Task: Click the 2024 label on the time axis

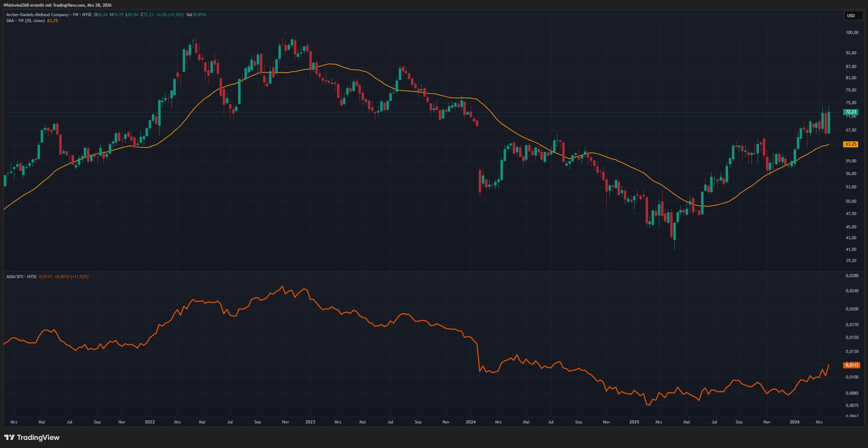Action: click(471, 422)
